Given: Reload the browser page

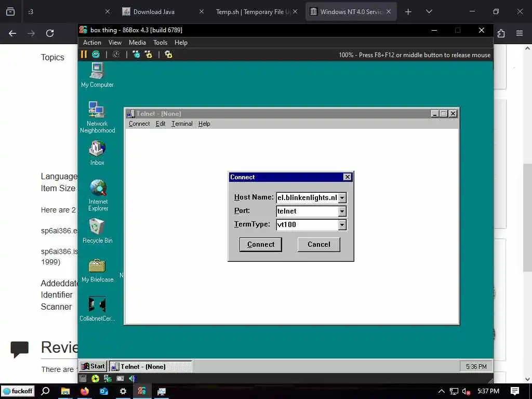Looking at the screenshot, I should (x=50, y=33).
